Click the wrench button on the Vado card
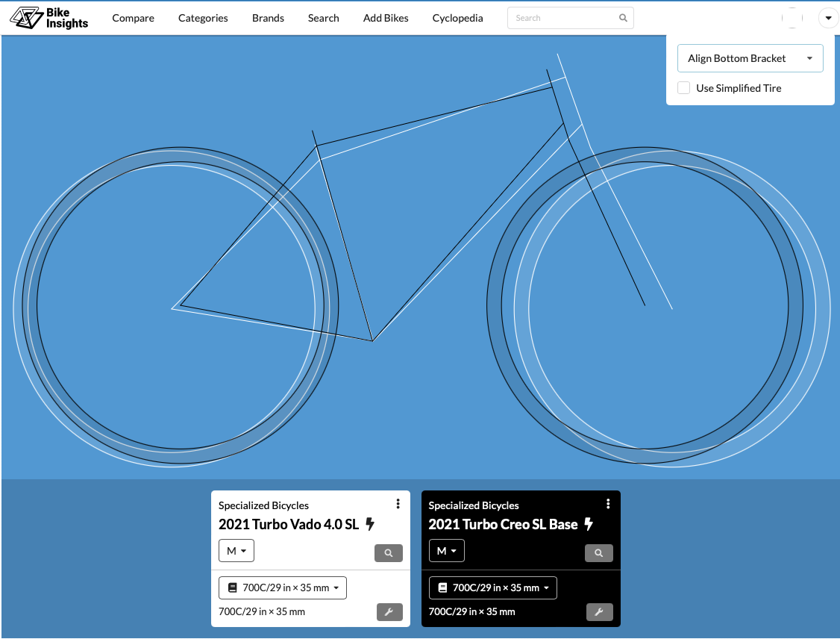The image size is (840, 639). pos(388,612)
